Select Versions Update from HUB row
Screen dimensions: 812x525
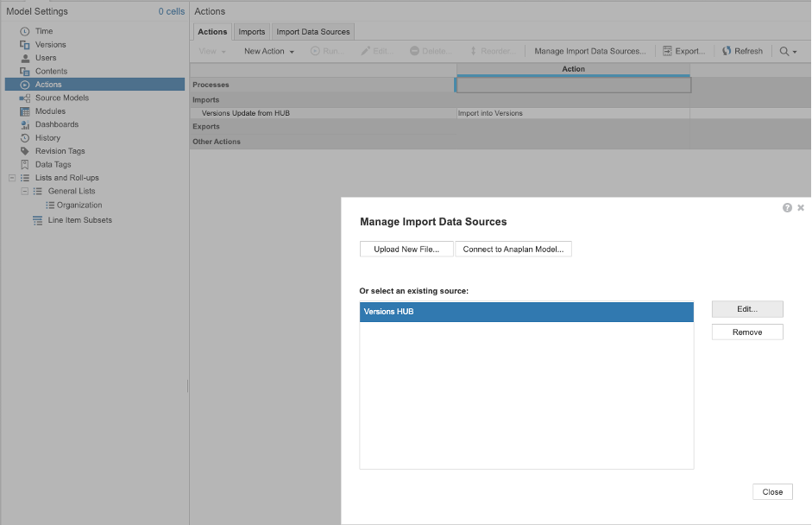point(324,113)
